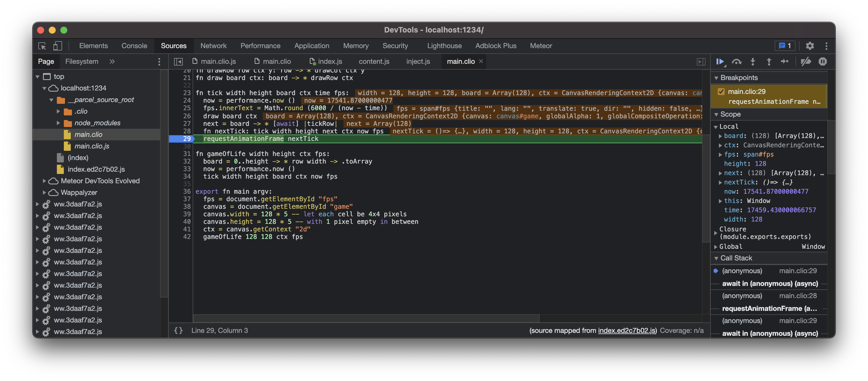Click the Step out of current function icon

click(x=769, y=61)
